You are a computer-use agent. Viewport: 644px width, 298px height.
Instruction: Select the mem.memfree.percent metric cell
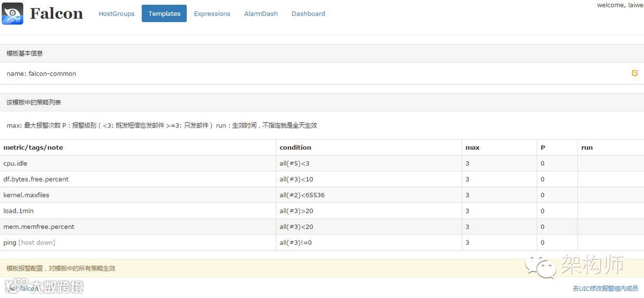138,227
